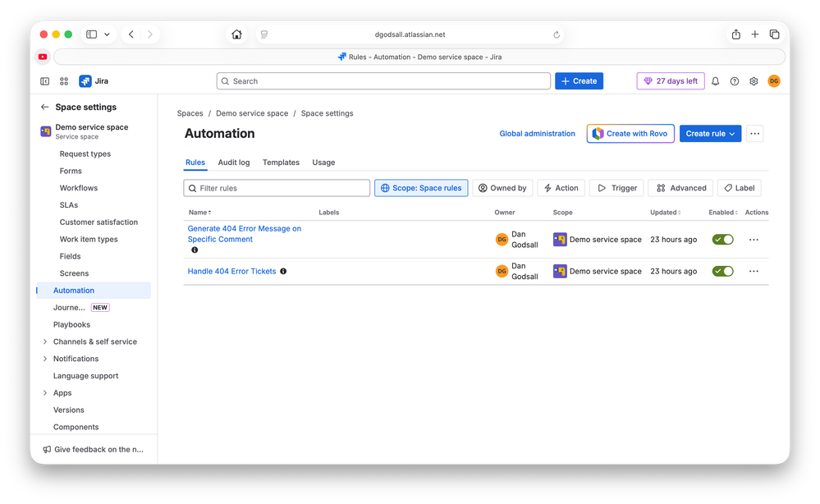Open Workflows settings
The height and width of the screenshot is (504, 820).
click(x=79, y=188)
